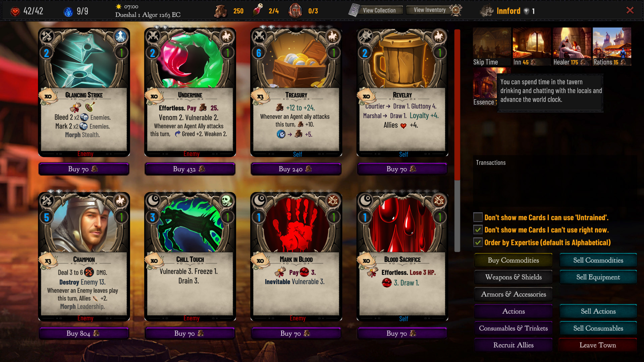Open the Armors & Accessories category

513,294
